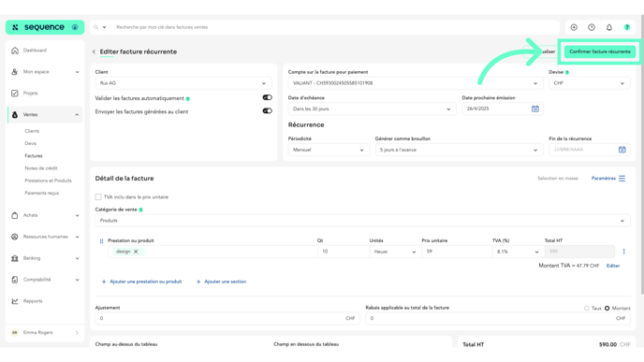Open the help question mark icon in top bar

[627, 27]
